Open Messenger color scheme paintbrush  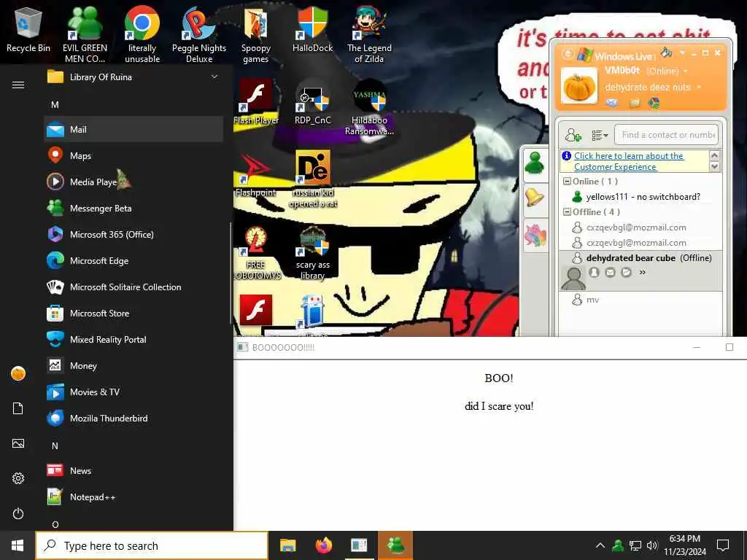(667, 52)
